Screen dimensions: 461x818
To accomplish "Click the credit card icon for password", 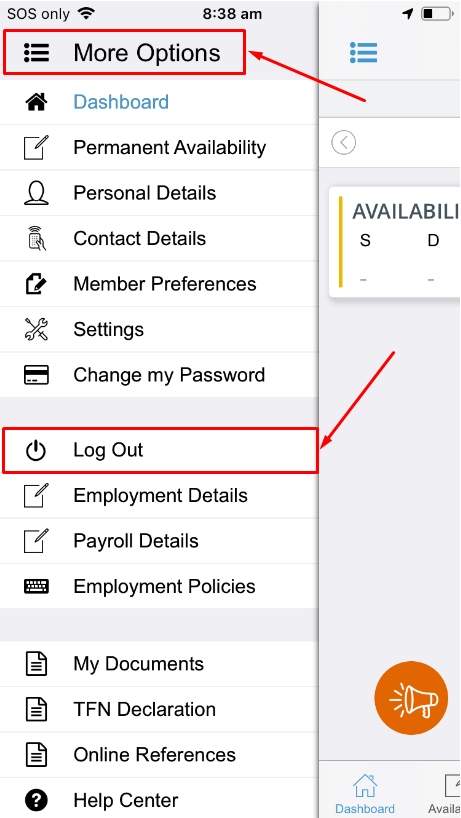I will click(37, 375).
